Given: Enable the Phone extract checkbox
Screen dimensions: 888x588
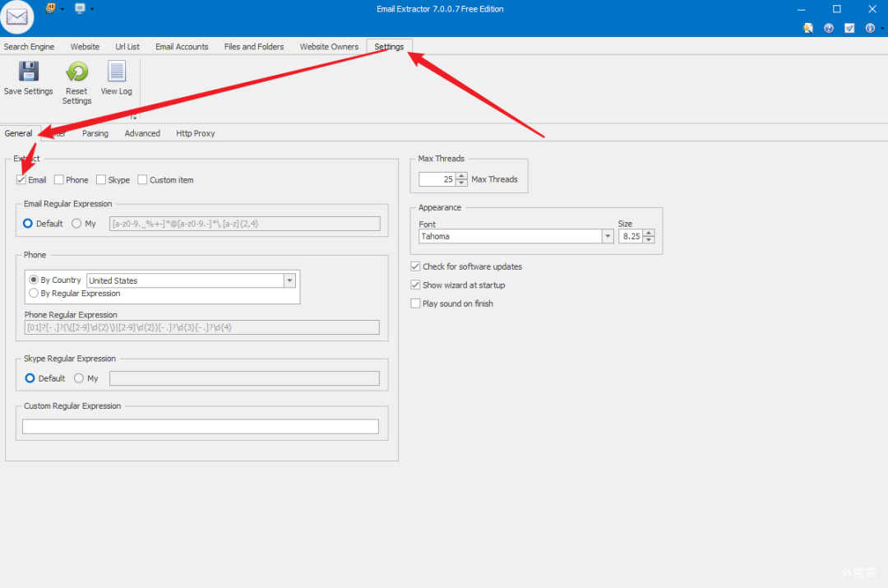Looking at the screenshot, I should [x=59, y=179].
